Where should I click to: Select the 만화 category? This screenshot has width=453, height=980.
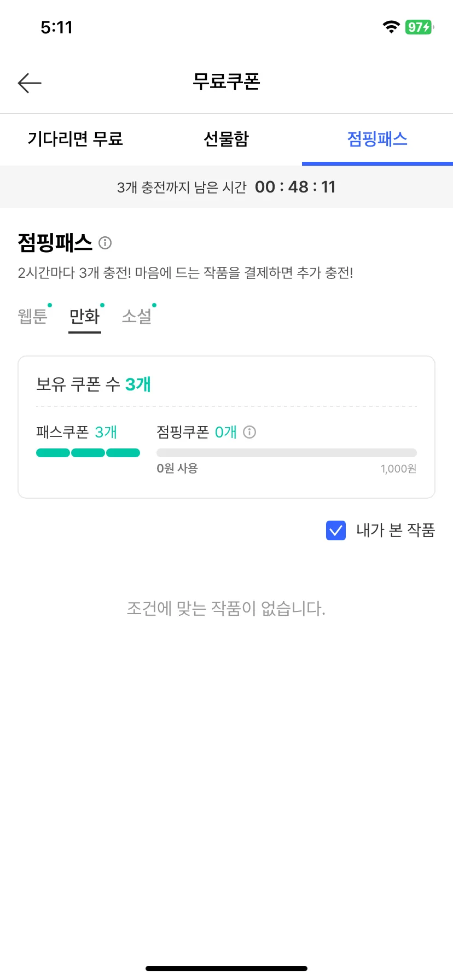click(85, 316)
